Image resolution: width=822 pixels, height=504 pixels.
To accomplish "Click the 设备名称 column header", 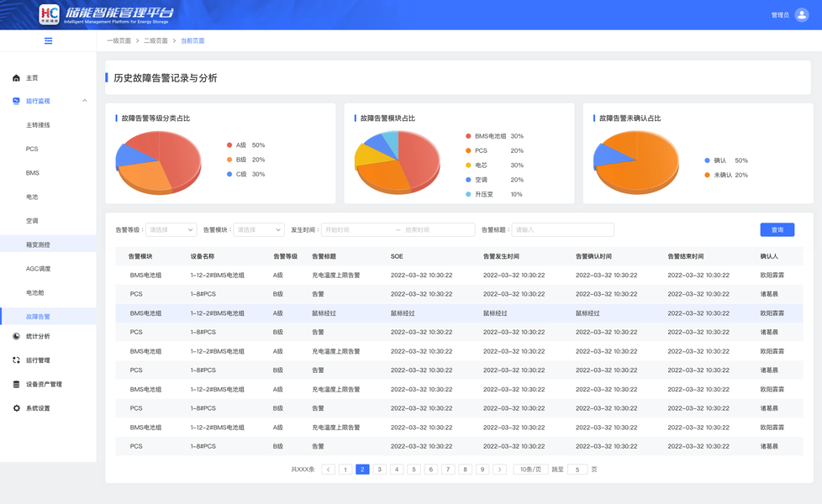I will [203, 256].
